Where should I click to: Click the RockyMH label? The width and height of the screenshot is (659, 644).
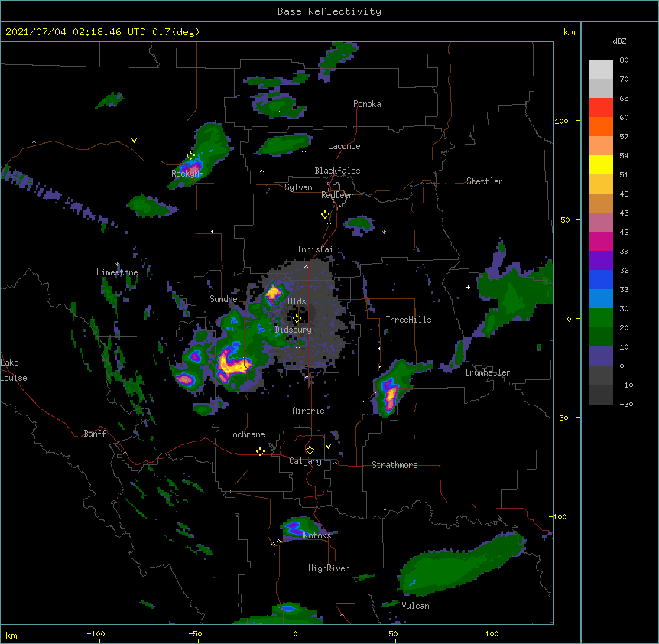[x=187, y=174]
